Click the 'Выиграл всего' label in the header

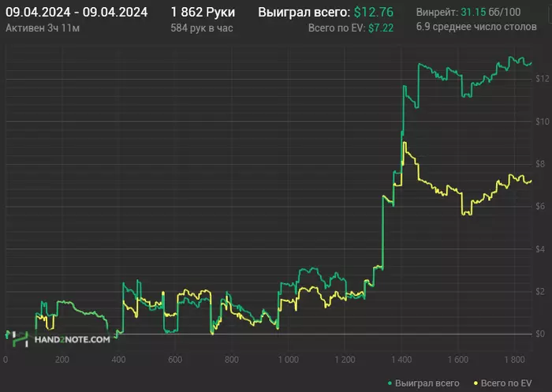click(x=304, y=13)
